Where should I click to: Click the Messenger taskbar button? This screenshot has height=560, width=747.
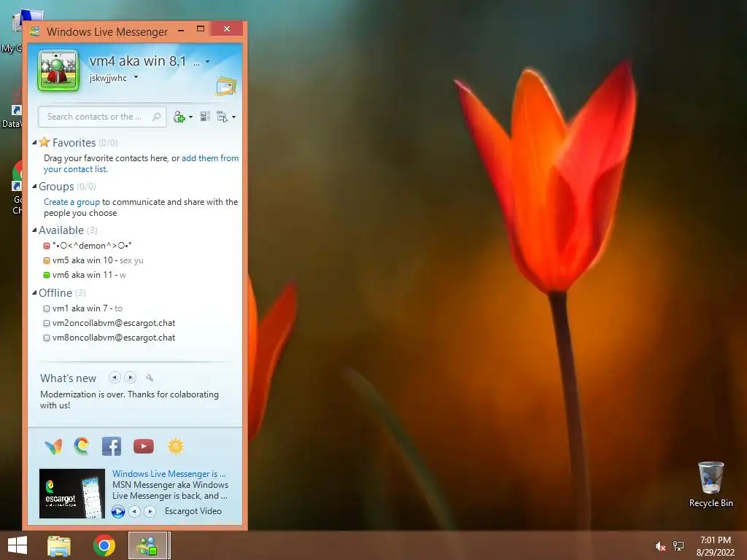tap(147, 545)
